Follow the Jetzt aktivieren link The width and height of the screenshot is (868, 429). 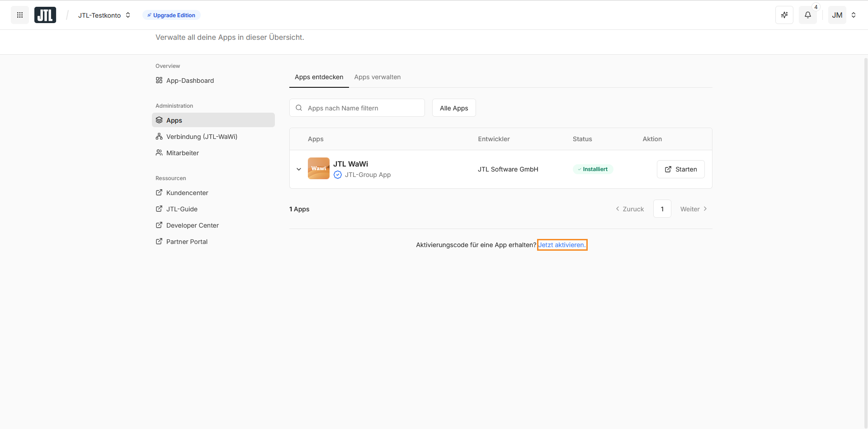point(562,245)
